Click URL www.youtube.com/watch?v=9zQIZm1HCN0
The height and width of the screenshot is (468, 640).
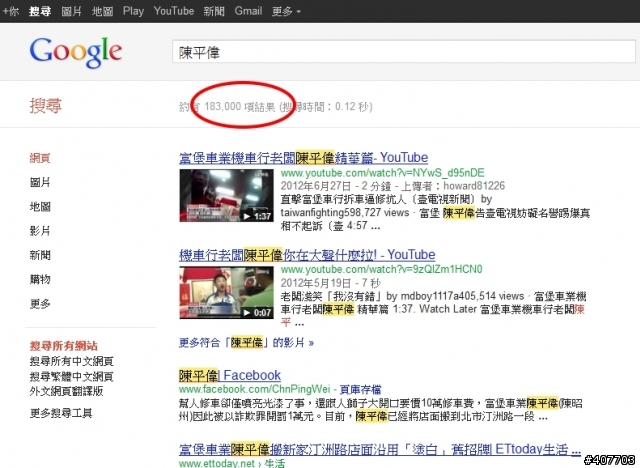(382, 269)
